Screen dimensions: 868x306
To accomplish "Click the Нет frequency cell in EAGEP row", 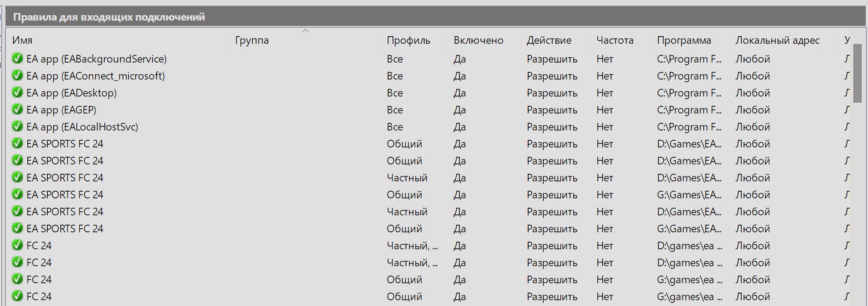I will (x=605, y=110).
